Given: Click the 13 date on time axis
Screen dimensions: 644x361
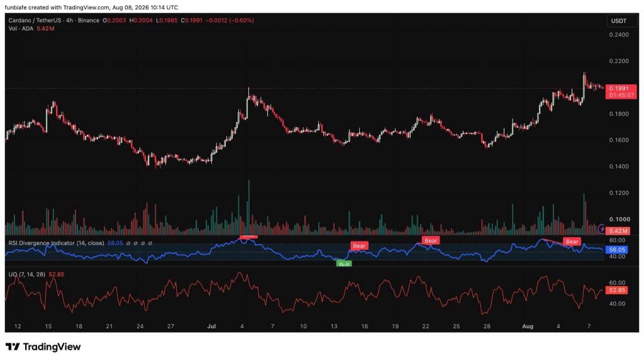Looking at the screenshot, I should click(x=334, y=326).
